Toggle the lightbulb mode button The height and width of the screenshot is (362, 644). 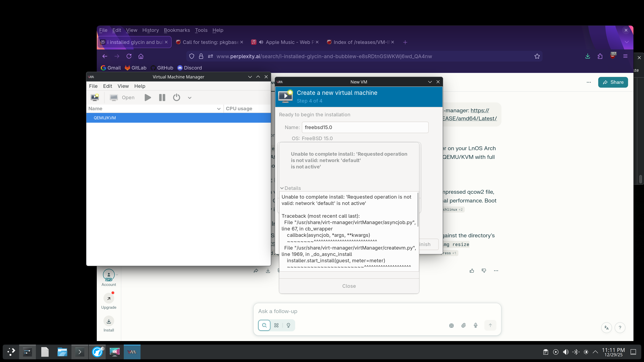coord(288,325)
